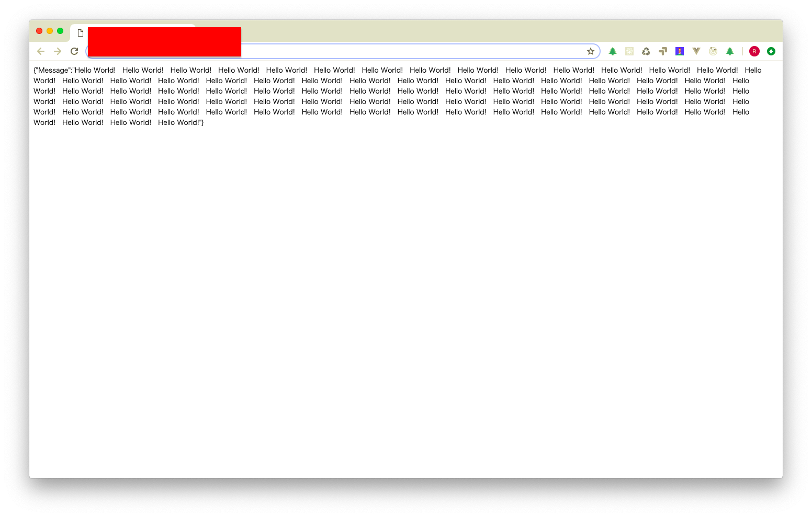Reload the current page
The width and height of the screenshot is (812, 517).
pos(74,51)
